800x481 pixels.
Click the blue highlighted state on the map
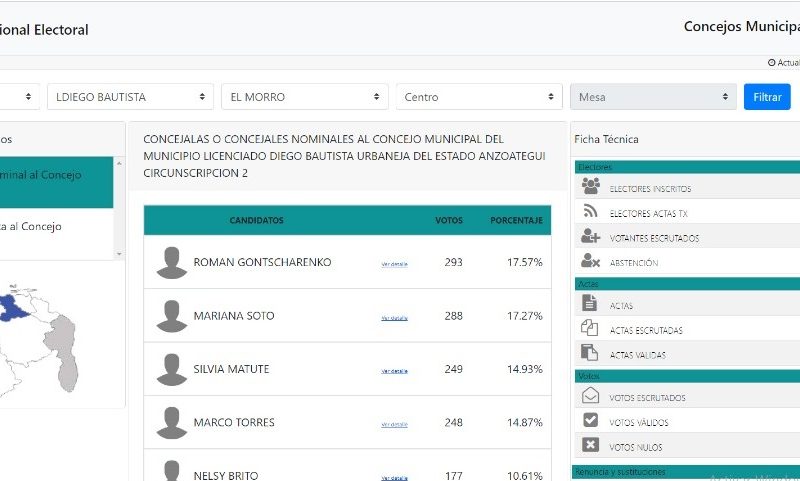tap(12, 308)
